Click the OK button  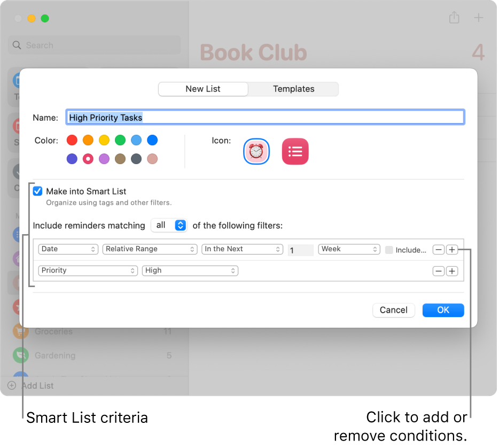tap(443, 310)
